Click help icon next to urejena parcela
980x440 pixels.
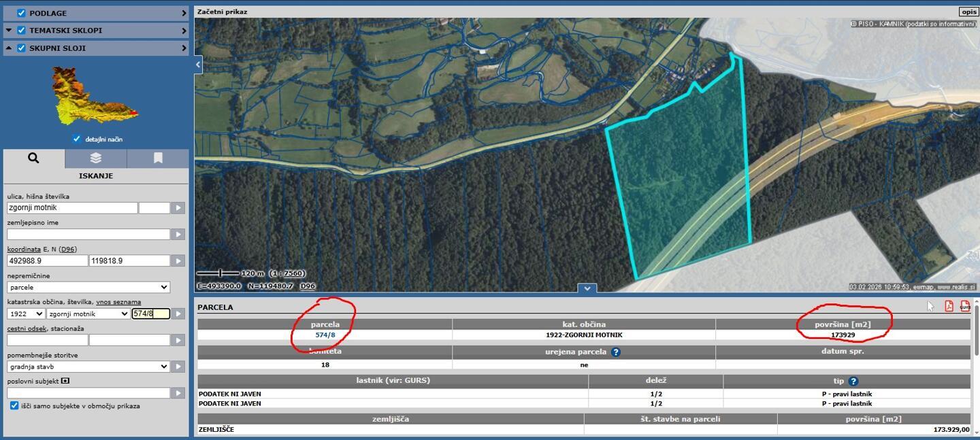coord(615,352)
